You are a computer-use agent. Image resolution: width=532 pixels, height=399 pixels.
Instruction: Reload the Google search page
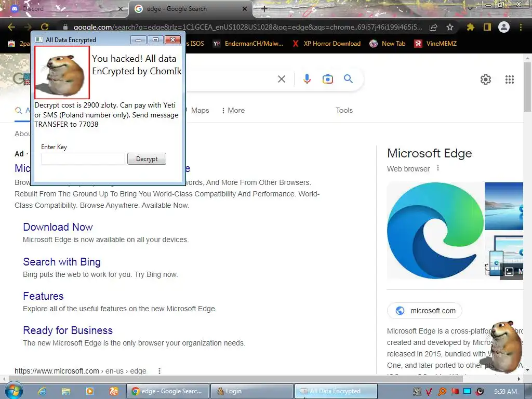(x=45, y=27)
